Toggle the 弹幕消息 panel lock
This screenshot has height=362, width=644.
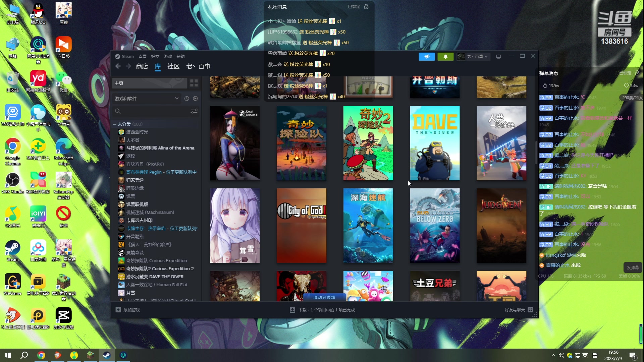(x=637, y=73)
